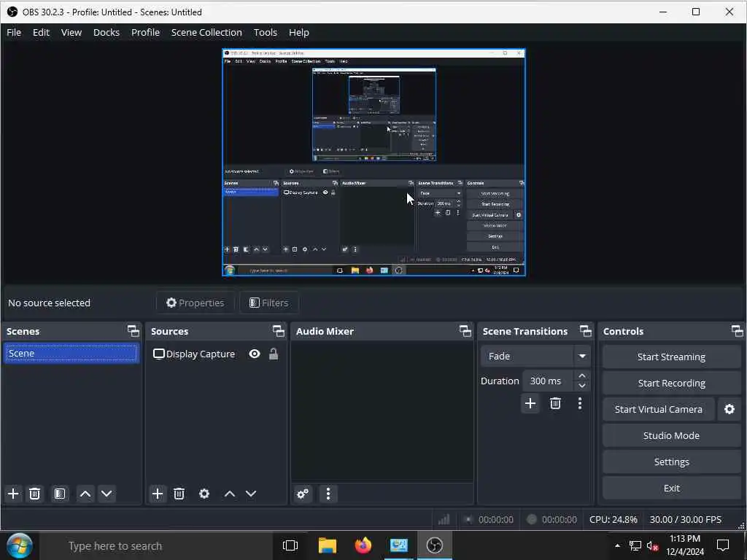
Task: Add a scene transition with the plus icon
Action: (530, 404)
